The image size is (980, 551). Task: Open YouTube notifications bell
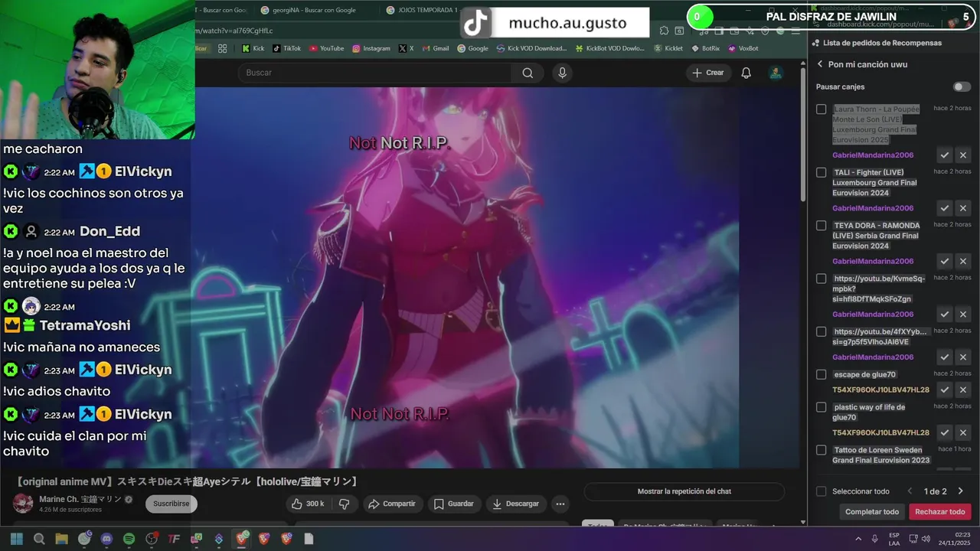point(746,73)
